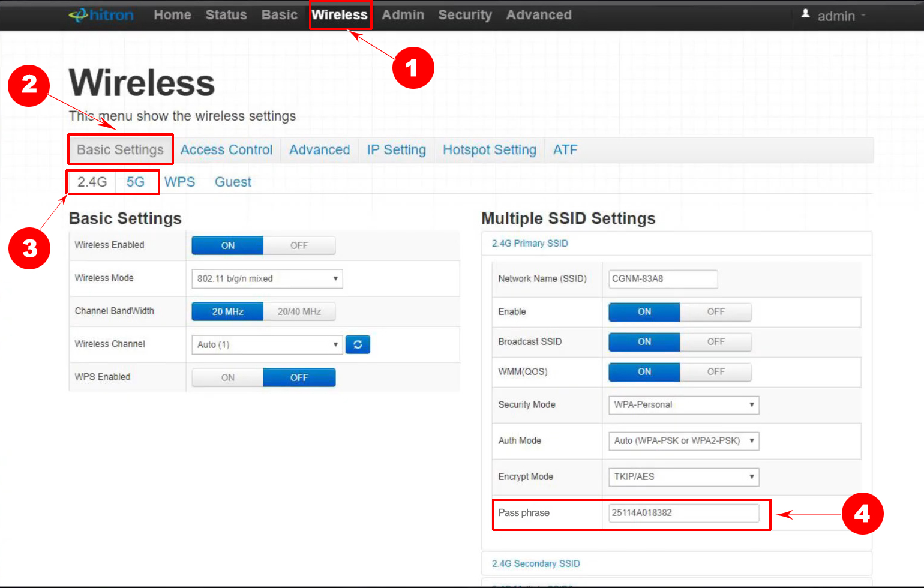This screenshot has height=588, width=924.
Task: Rescan wireless channels with the refresh icon
Action: tap(358, 344)
